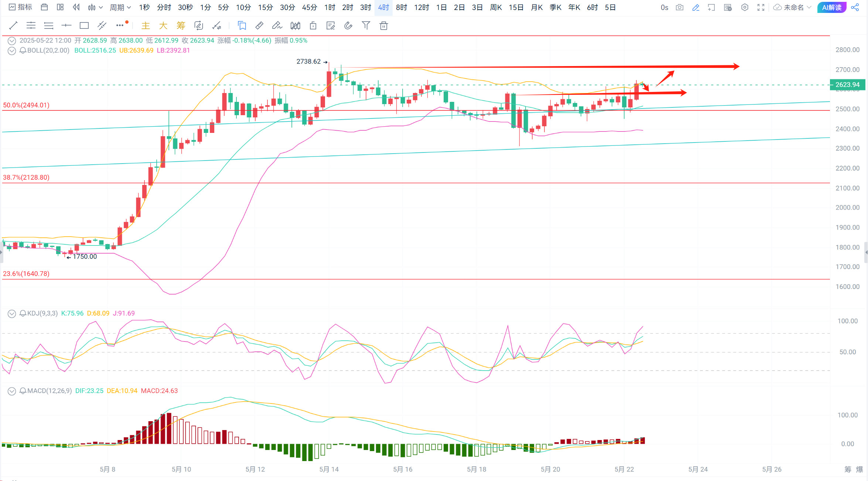Click the blue bookmark flag icon
868x481 pixels.
click(x=242, y=25)
